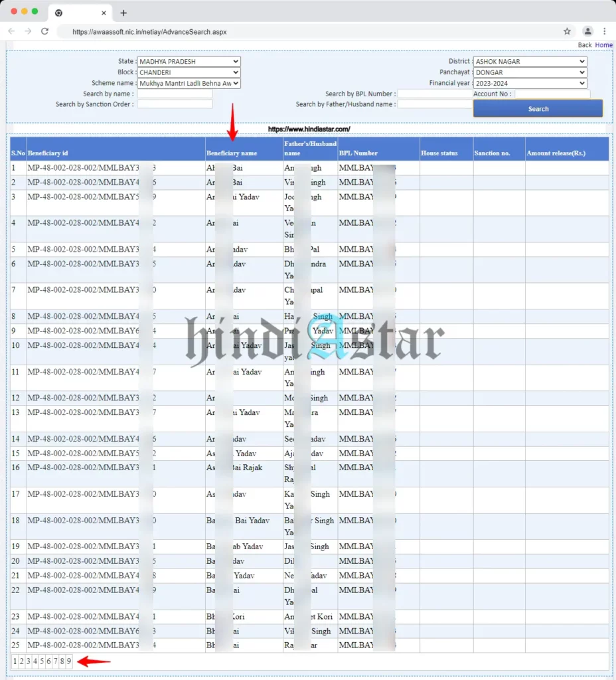Open the Financial year dropdown

[530, 83]
